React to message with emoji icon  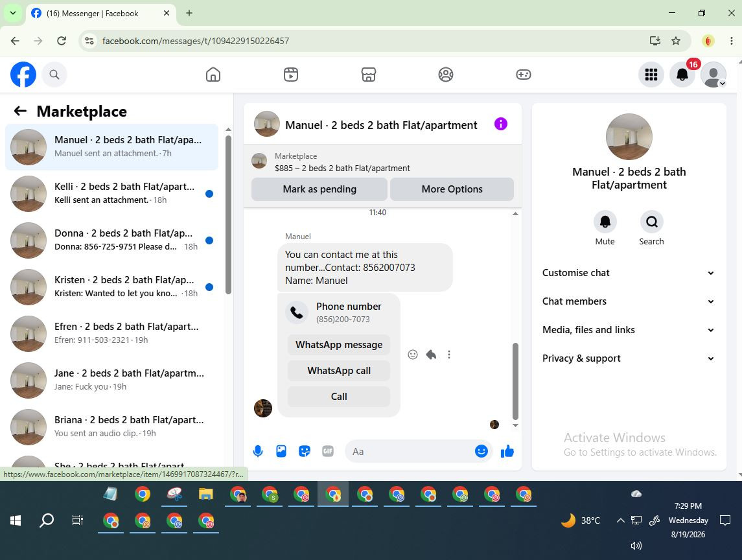[413, 355]
